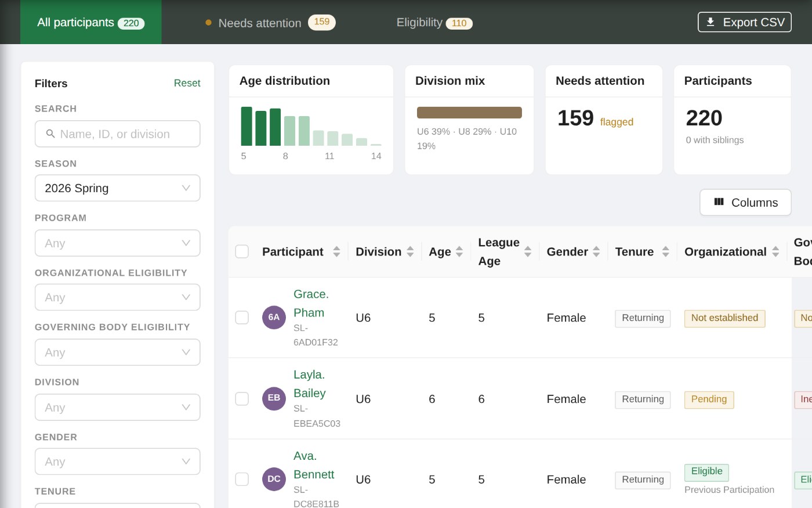Switch to the All participants tab

(x=91, y=22)
